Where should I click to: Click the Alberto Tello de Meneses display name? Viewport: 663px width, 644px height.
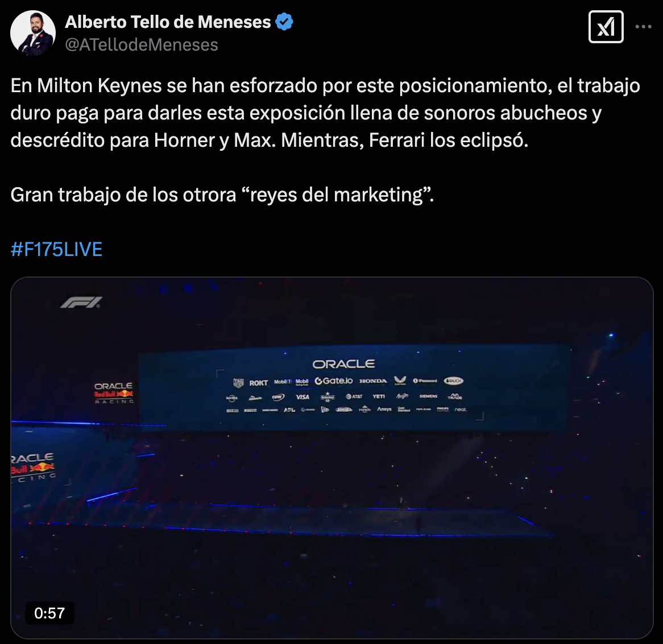tap(167, 22)
